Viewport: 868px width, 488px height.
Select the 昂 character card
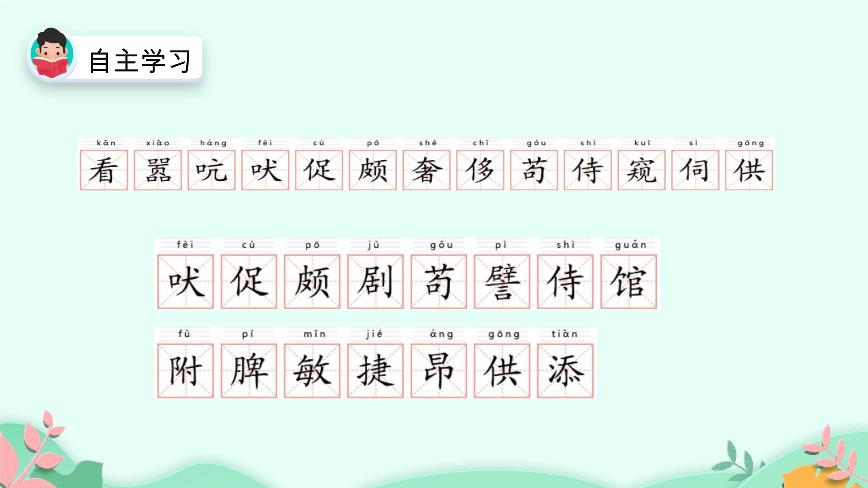pyautogui.click(x=439, y=371)
